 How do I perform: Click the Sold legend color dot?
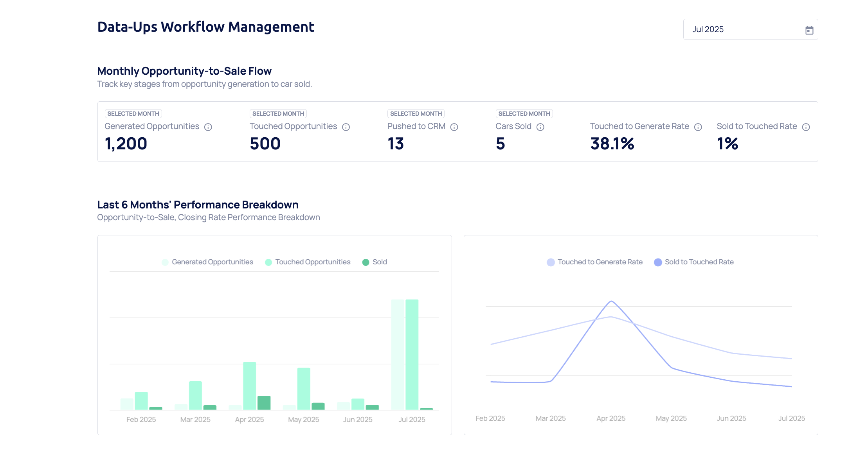tap(366, 262)
